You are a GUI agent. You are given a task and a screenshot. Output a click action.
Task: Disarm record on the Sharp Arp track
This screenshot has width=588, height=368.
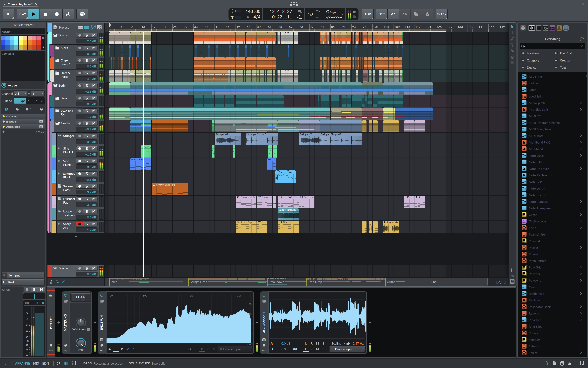80,224
